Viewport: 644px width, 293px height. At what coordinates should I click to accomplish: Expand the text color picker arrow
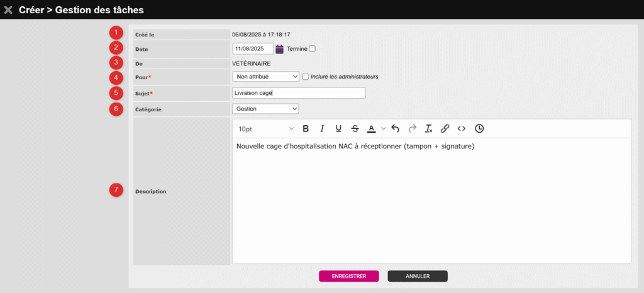tap(384, 128)
